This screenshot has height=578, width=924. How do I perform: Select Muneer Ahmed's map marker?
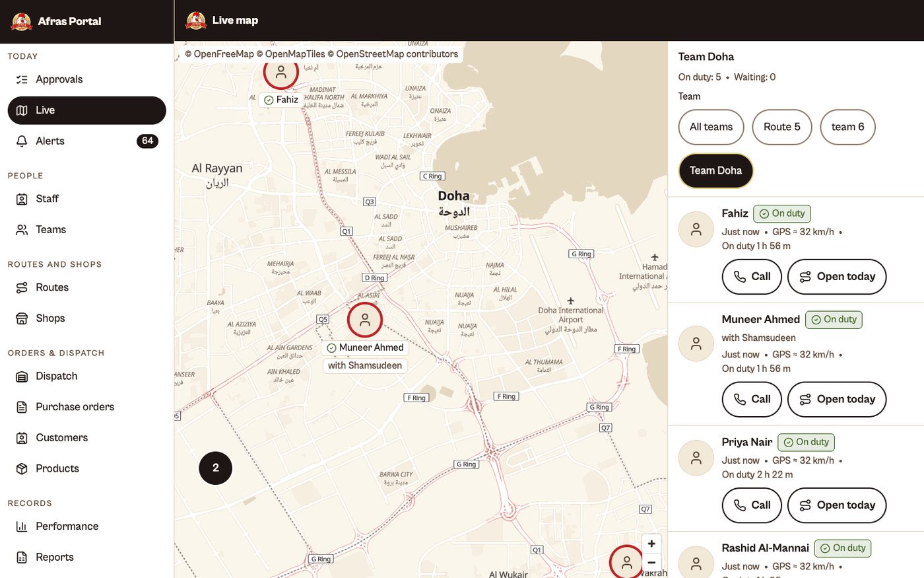tap(364, 320)
